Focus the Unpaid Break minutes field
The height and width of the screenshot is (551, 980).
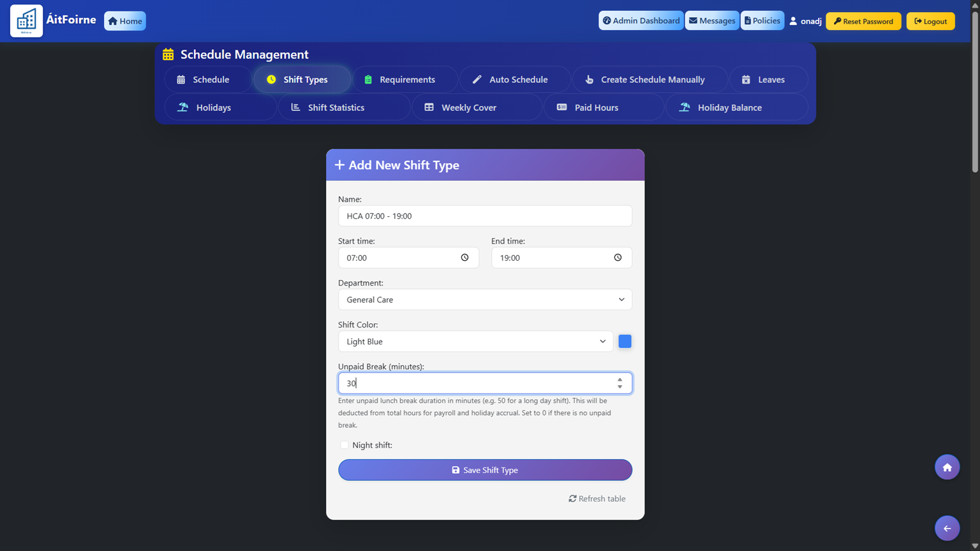coord(485,383)
